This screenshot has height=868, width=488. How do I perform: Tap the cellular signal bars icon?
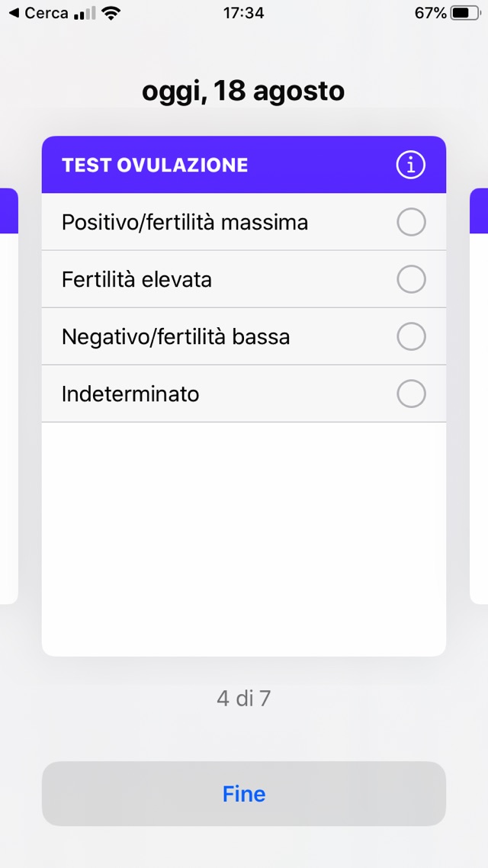point(85,13)
